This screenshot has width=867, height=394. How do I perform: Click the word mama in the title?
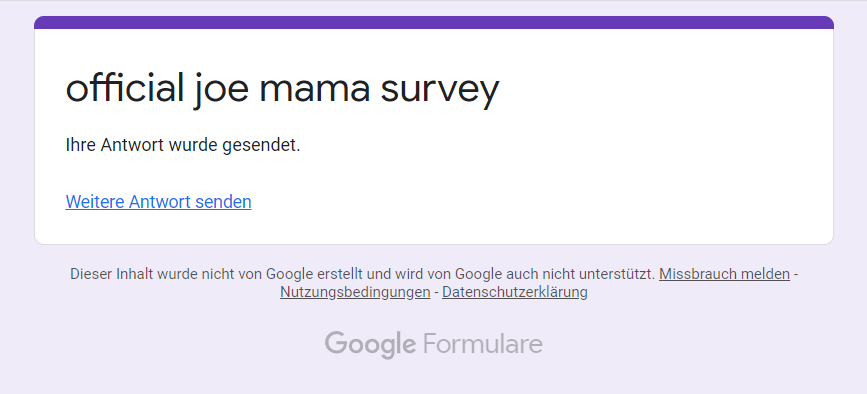click(x=314, y=92)
